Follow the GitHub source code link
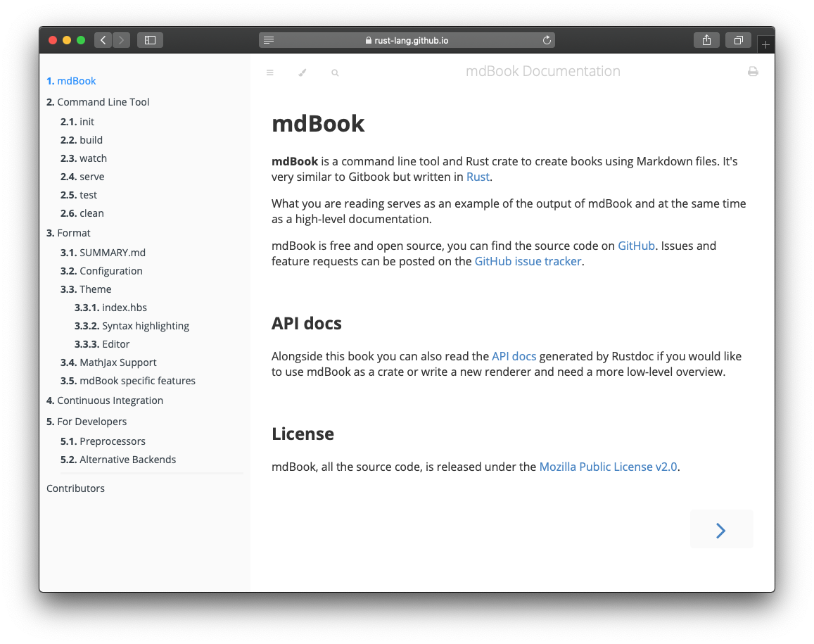 click(x=636, y=246)
